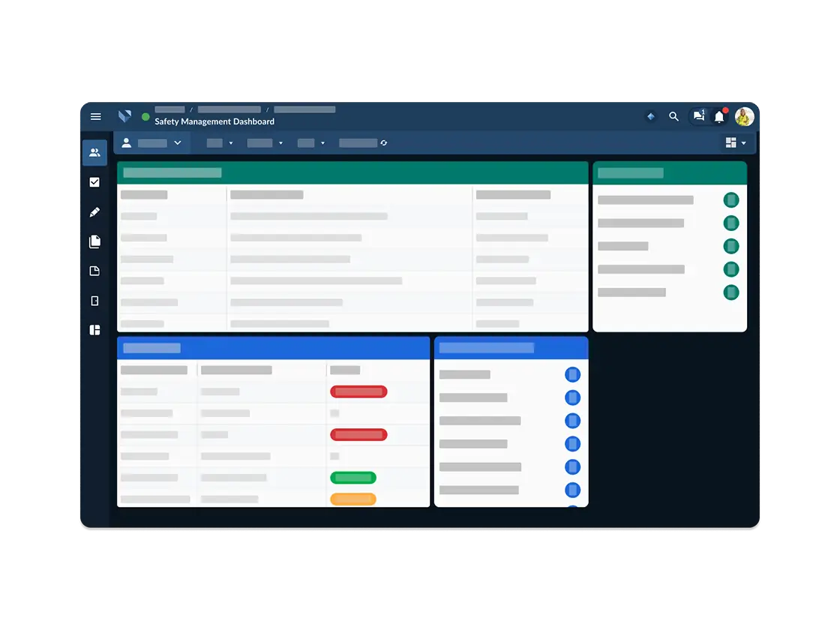Viewport: 840px width, 630px height.
Task: Click the app logo in the header
Action: (124, 115)
